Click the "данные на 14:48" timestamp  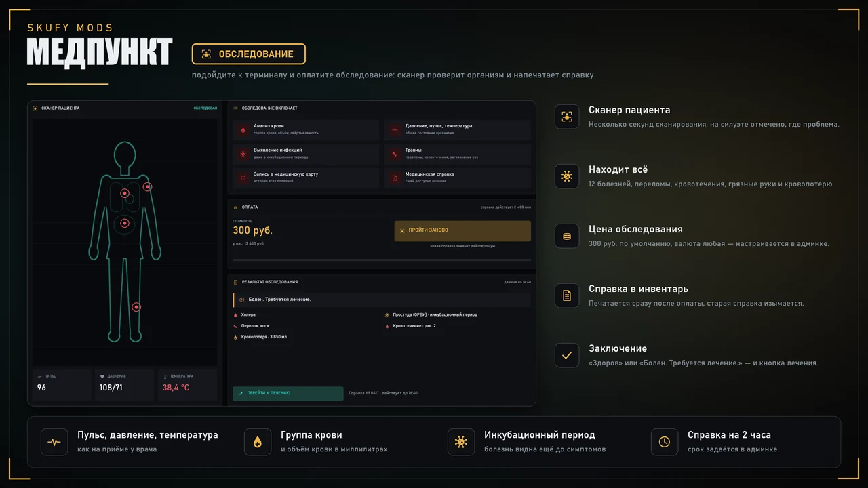coord(517,282)
